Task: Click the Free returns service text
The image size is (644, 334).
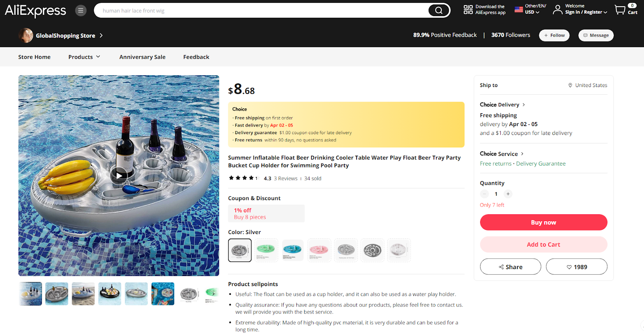Action: pyautogui.click(x=495, y=164)
